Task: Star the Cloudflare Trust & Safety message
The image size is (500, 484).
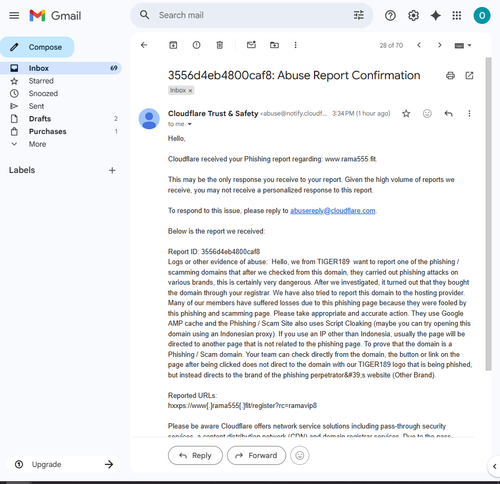Action: 406,114
